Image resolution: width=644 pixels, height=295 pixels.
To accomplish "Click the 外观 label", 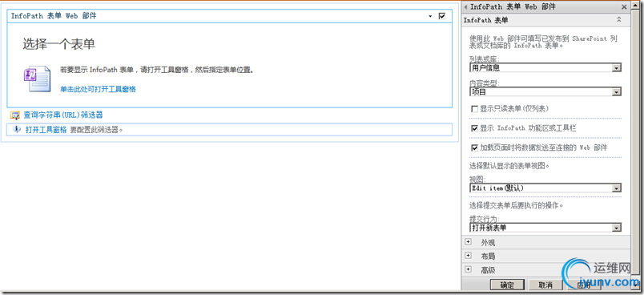I will (488, 243).
